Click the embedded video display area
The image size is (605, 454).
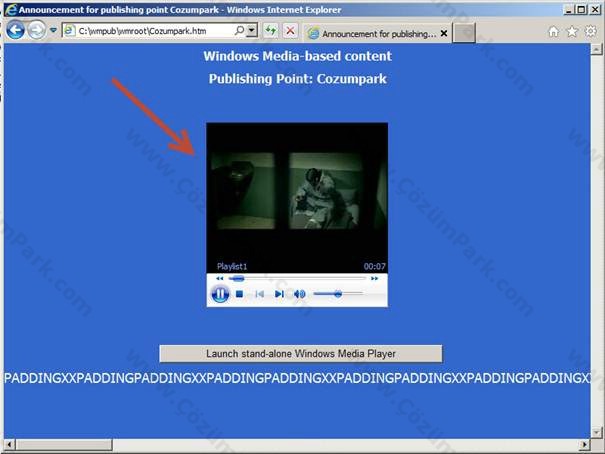tap(297, 198)
